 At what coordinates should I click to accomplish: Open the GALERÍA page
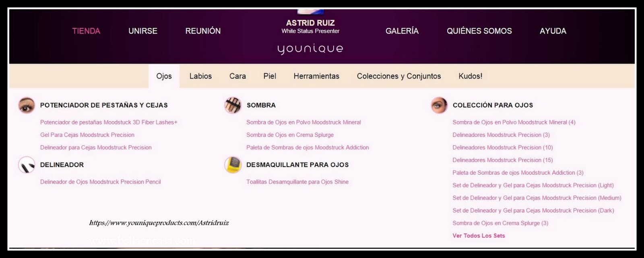coord(402,31)
